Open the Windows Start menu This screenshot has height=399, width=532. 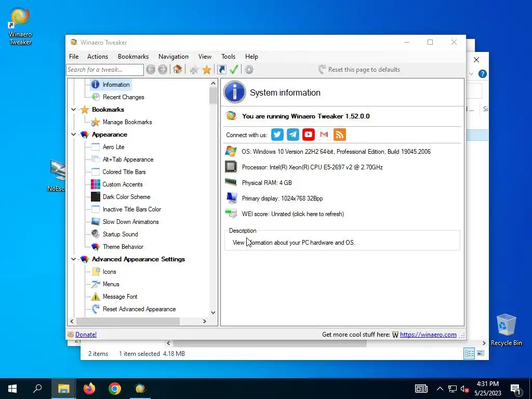click(x=12, y=389)
